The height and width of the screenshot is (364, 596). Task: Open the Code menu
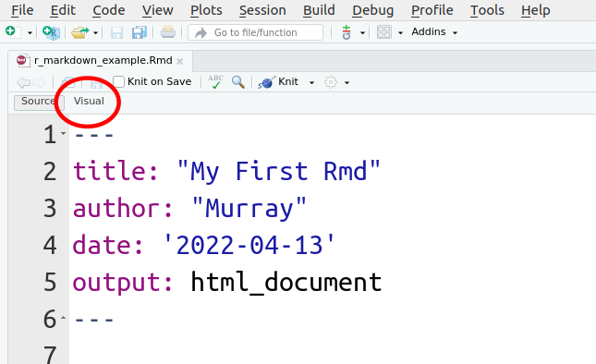(x=109, y=10)
